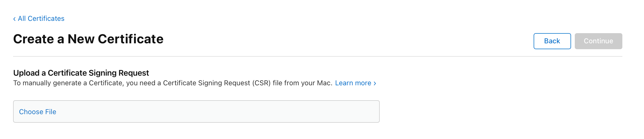Click the word "Mac" in the description
This screenshot has width=644, height=139.
pos(323,83)
